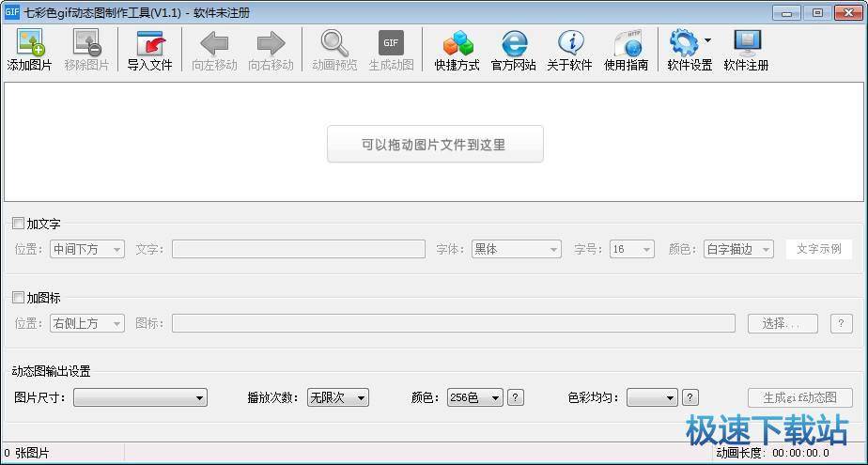Open 软件设置 gear settings icon

point(684,43)
